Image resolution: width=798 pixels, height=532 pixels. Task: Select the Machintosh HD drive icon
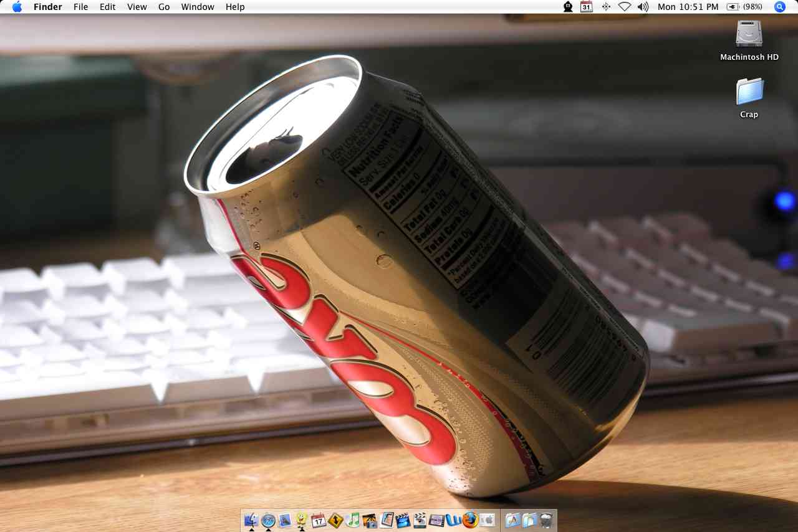pyautogui.click(x=749, y=40)
